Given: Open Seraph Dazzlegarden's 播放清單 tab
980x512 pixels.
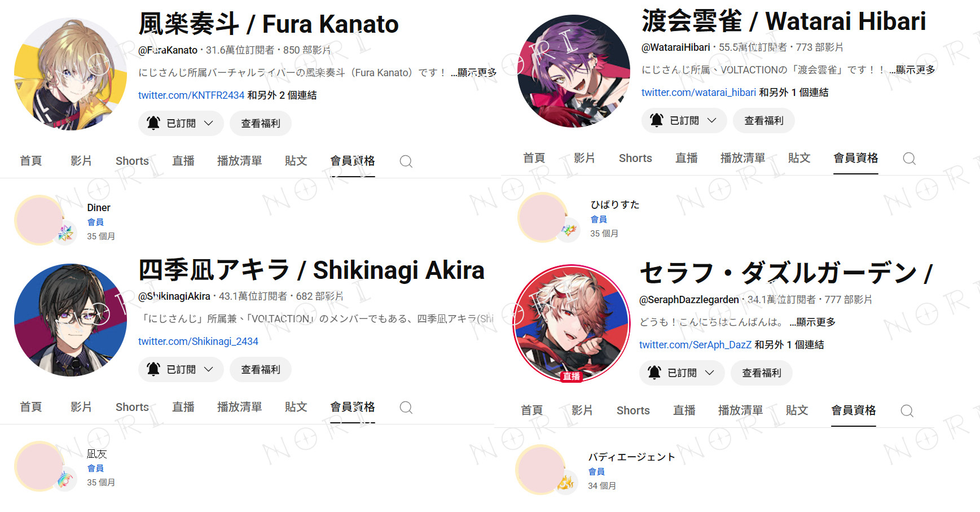Looking at the screenshot, I should [740, 411].
